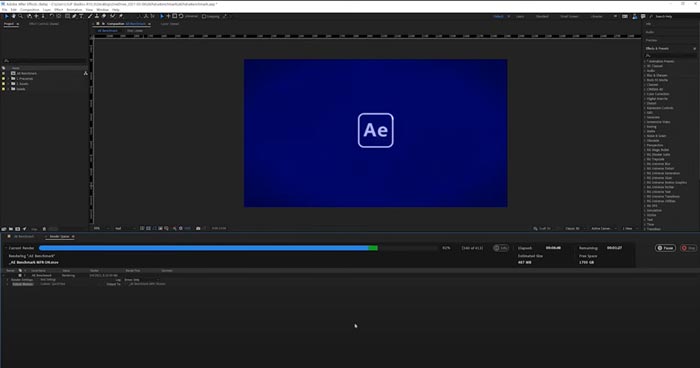
Task: Select the Rectangle shape tool
Action: [67, 16]
